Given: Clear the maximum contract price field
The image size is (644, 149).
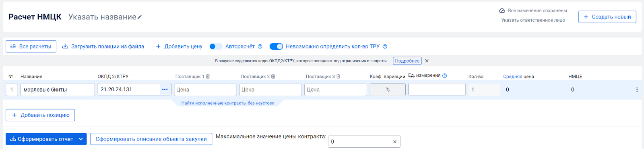Looking at the screenshot, I should click(395, 142).
